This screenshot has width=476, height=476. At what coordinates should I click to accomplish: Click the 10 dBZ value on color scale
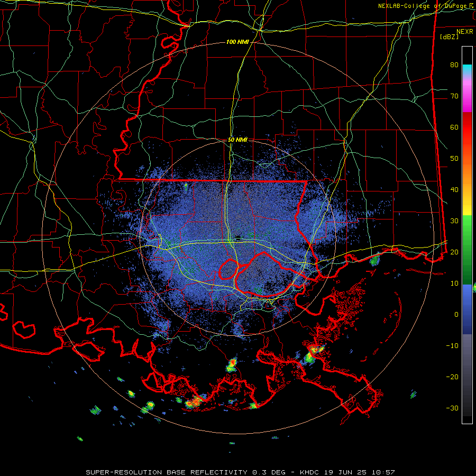click(x=454, y=283)
